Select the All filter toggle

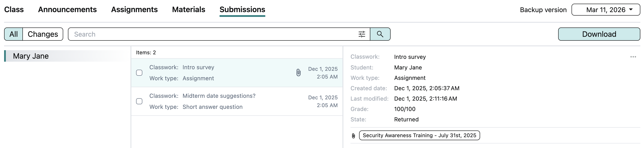point(14,34)
